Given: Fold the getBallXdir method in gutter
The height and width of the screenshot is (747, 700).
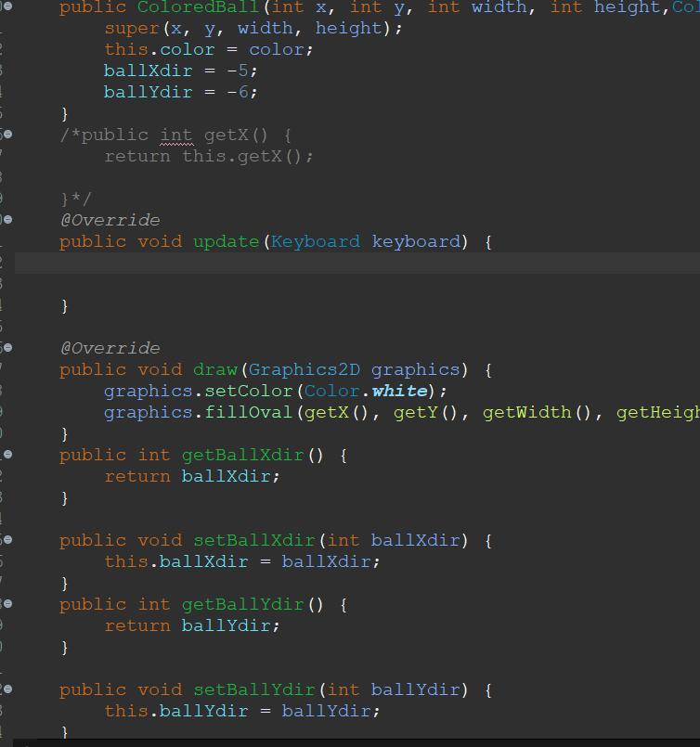Looking at the screenshot, I should [x=7, y=455].
